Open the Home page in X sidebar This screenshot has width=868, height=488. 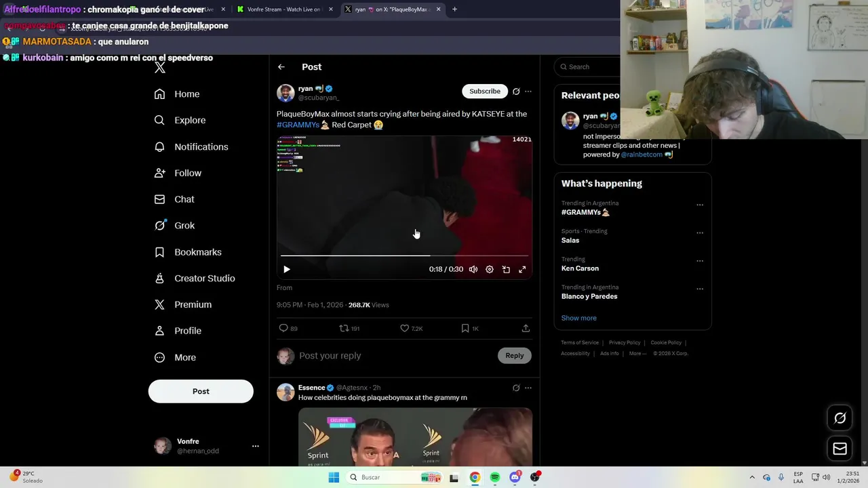pos(177,94)
